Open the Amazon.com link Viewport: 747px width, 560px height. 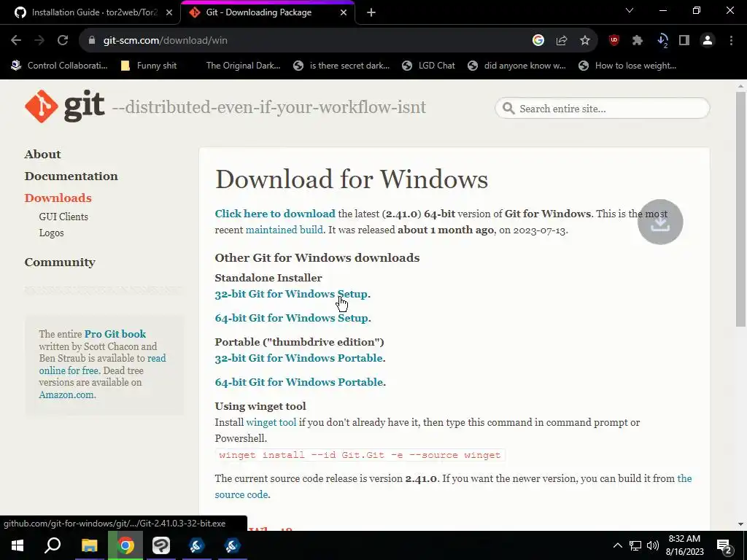(x=66, y=394)
